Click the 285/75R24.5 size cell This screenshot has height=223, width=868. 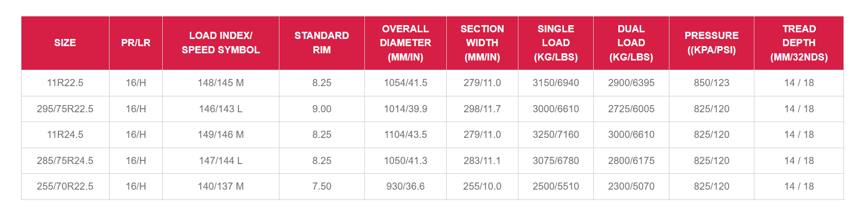65,161
